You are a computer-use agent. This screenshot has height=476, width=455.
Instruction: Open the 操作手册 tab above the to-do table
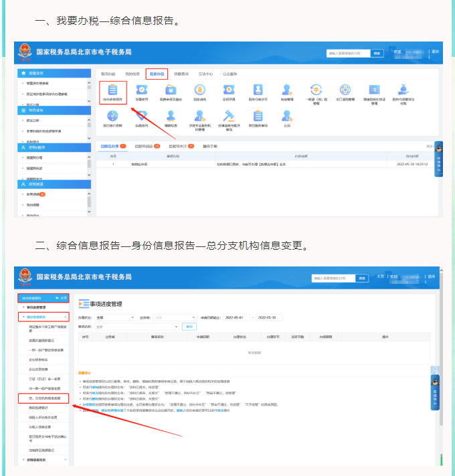pos(210,147)
